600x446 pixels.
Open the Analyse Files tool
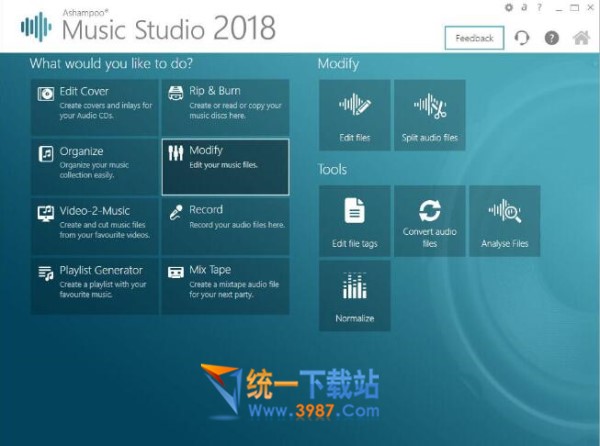pyautogui.click(x=504, y=220)
